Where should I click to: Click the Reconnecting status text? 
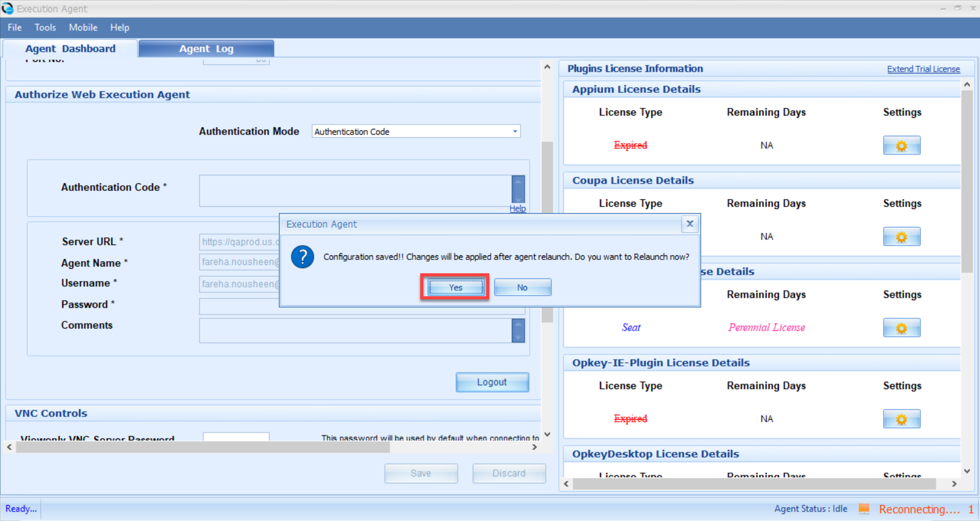coord(920,509)
